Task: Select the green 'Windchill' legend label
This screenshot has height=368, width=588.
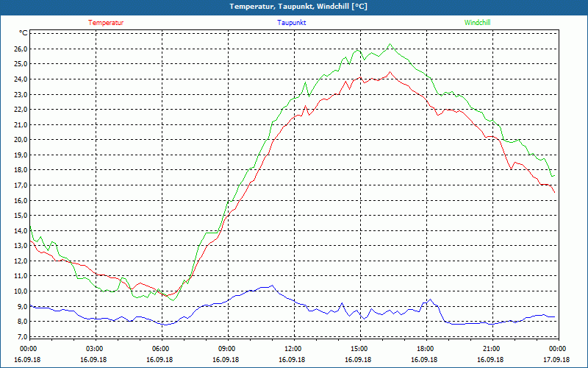Action: (x=477, y=23)
